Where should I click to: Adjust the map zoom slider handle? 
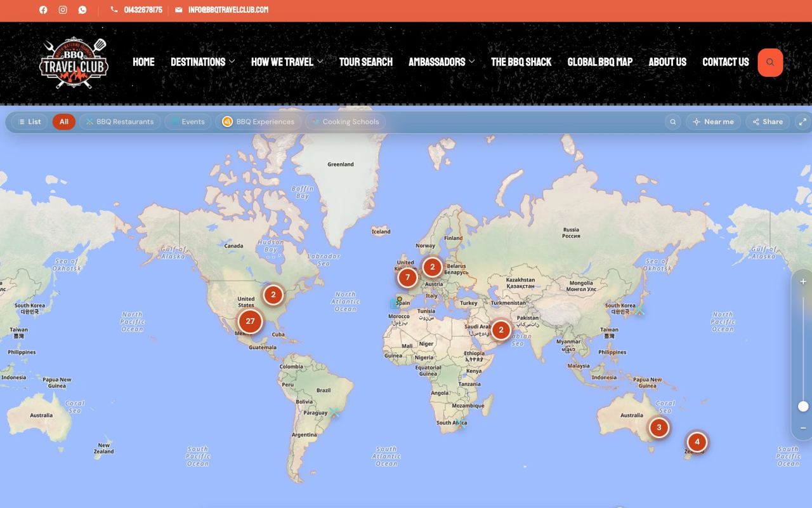(x=803, y=406)
